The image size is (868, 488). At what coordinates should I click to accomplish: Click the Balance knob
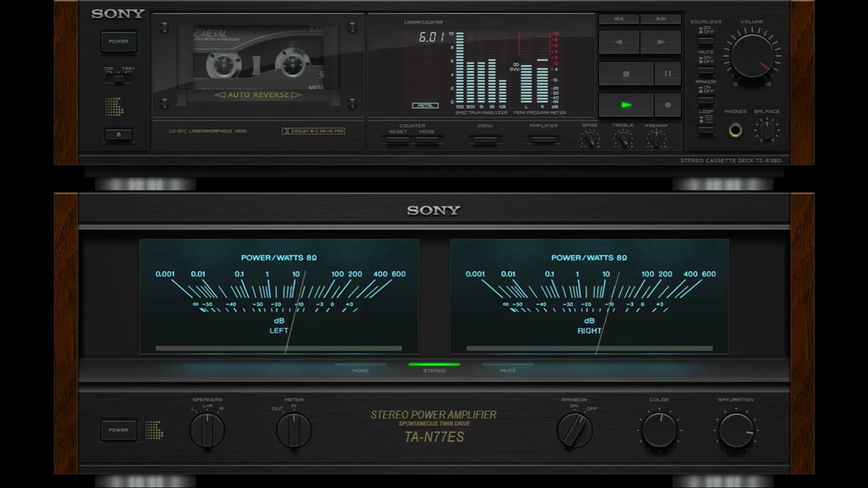click(x=767, y=129)
